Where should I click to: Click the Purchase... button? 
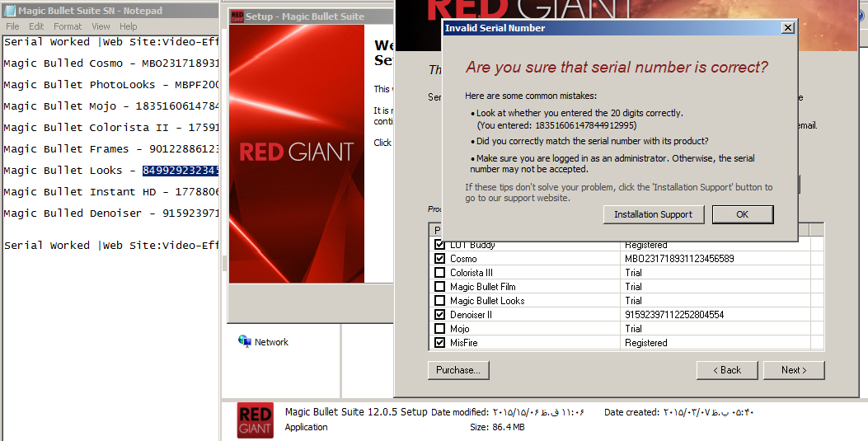458,370
